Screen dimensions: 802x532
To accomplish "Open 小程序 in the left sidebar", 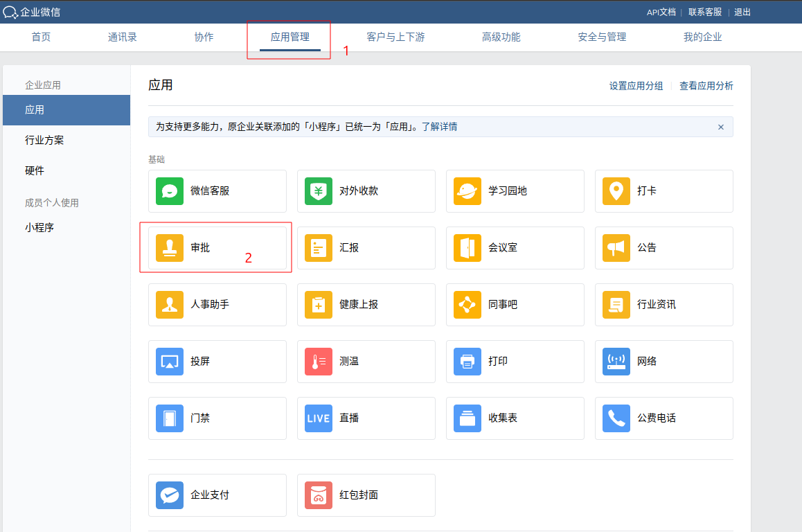I will pos(39,227).
